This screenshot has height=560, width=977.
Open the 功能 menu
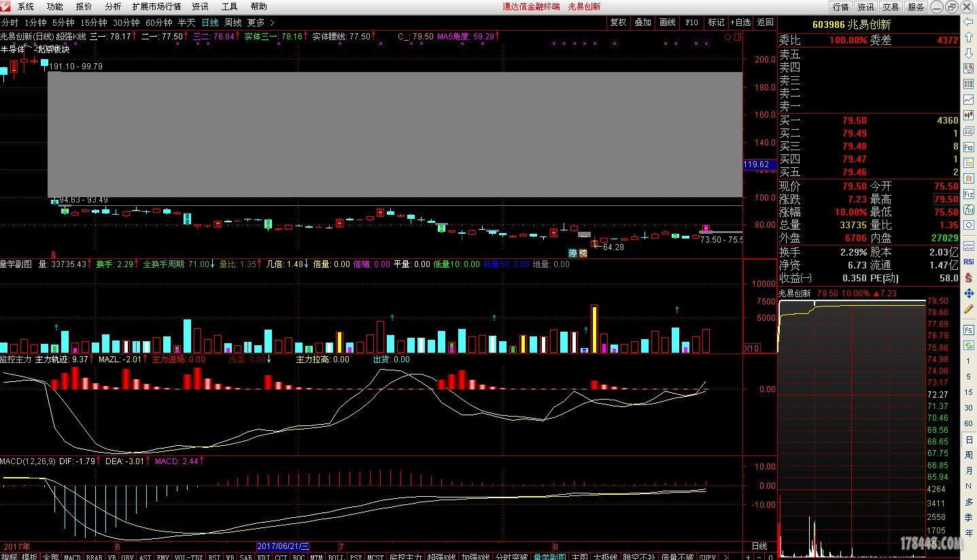(55, 7)
